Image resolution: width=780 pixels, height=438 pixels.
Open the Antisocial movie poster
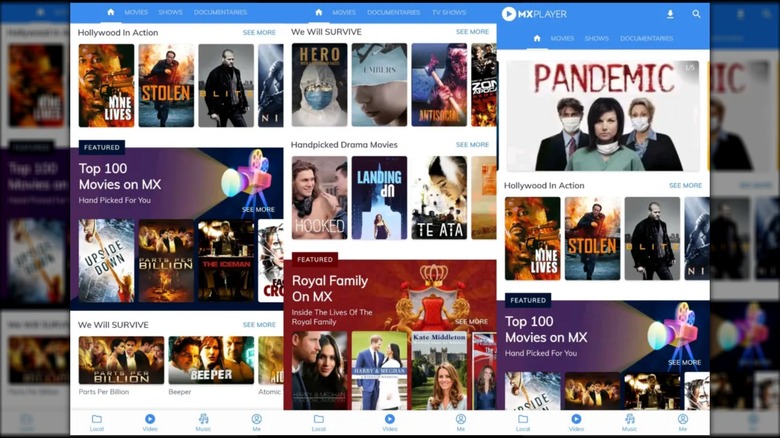click(x=439, y=85)
